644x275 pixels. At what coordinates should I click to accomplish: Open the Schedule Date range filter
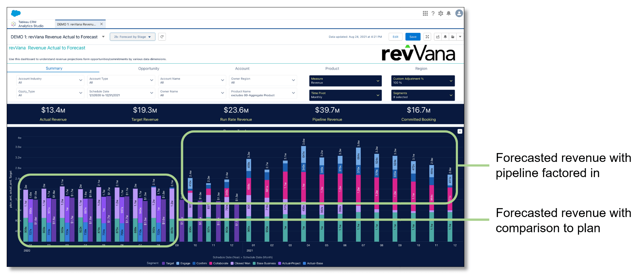point(121,93)
